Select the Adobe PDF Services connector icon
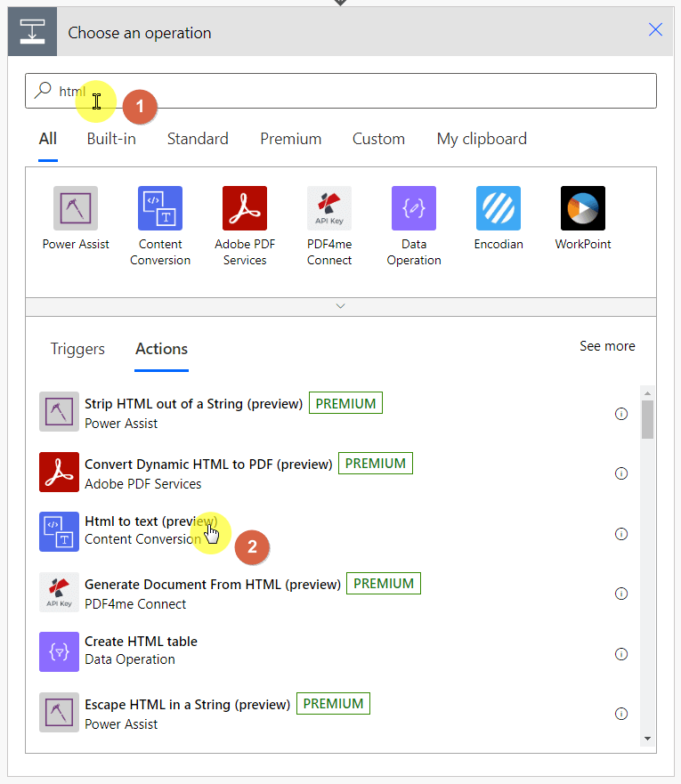Screen dimensions: 681x784 [x=245, y=208]
